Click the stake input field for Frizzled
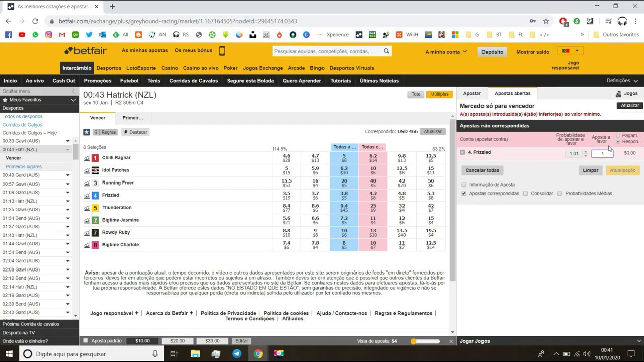The image size is (644, 362). pos(602,153)
